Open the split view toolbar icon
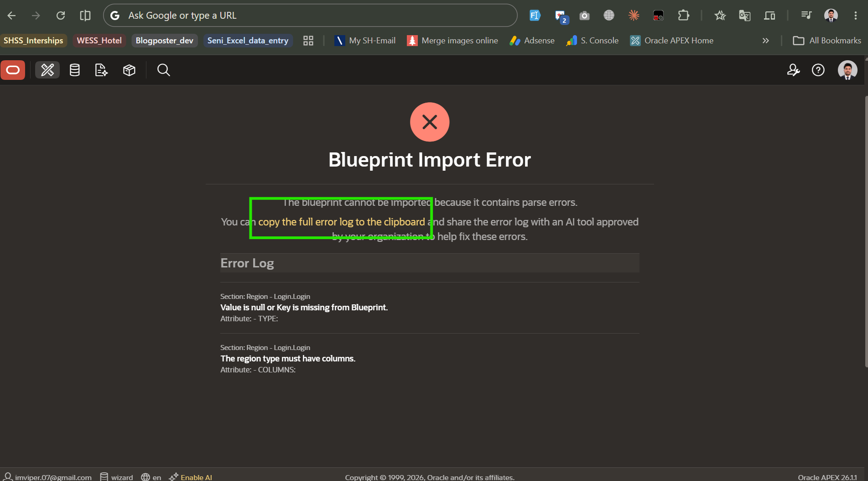868x481 pixels. click(769, 16)
